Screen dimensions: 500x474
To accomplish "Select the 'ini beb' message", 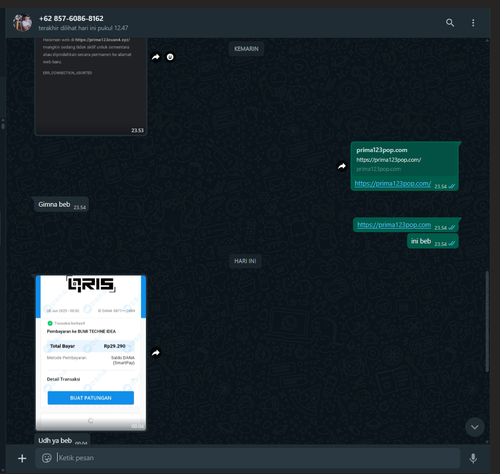I will (x=433, y=241).
